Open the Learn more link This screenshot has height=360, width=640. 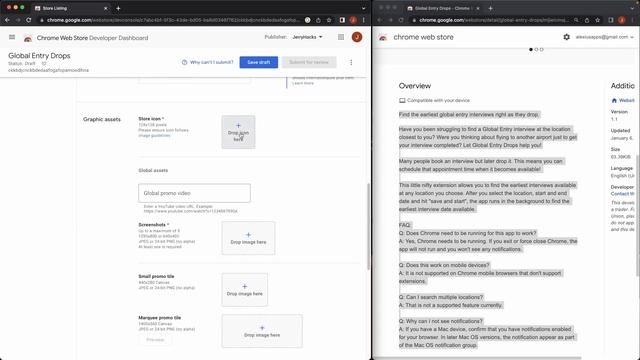303,83
